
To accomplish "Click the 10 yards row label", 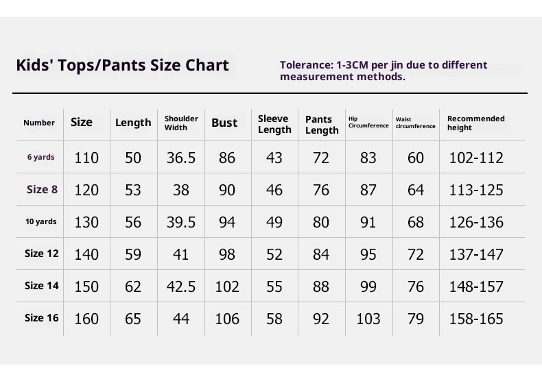I will click(x=41, y=222).
